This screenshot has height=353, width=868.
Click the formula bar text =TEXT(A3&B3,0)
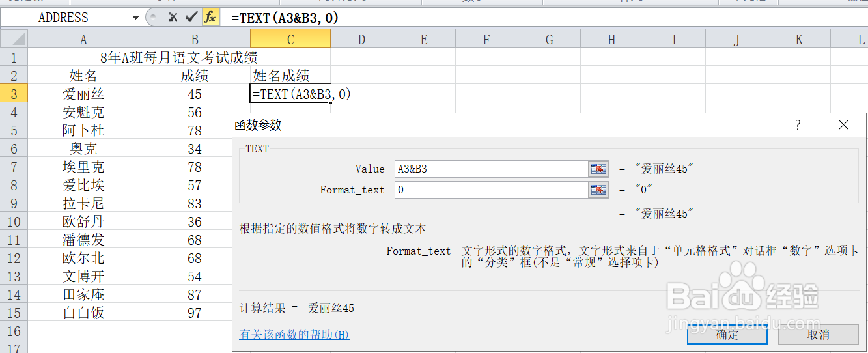(285, 18)
